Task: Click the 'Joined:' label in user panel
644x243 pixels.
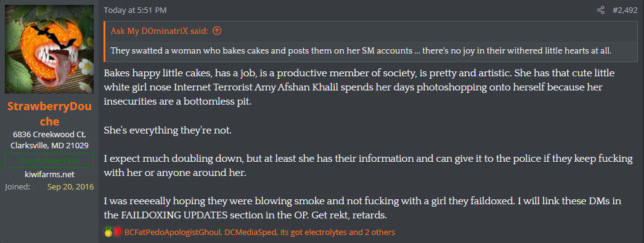Action: pyautogui.click(x=17, y=187)
